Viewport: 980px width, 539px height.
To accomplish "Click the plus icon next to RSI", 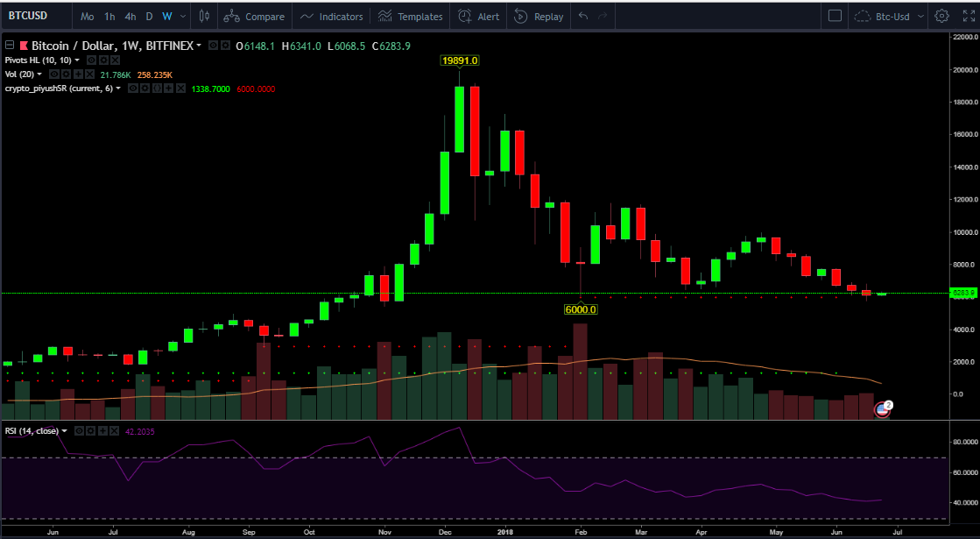I will (x=103, y=431).
